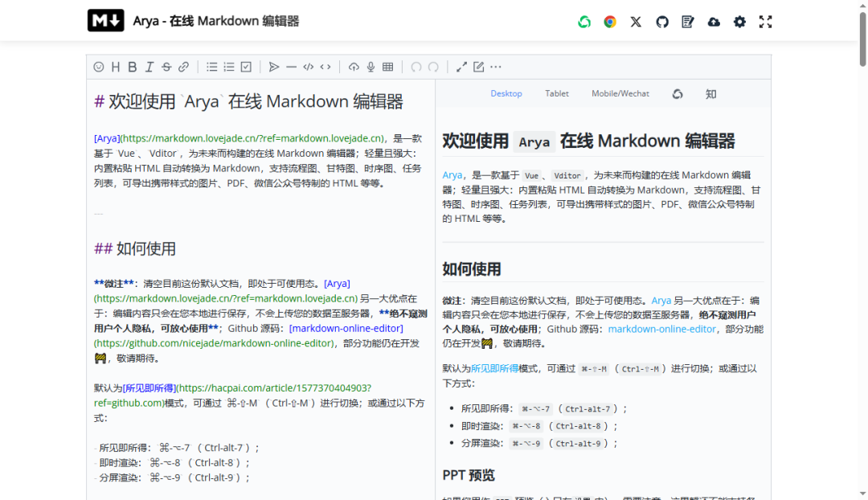The width and height of the screenshot is (868, 500).
Task: Click the upload file cloud icon in toolbar
Action: pos(354,67)
